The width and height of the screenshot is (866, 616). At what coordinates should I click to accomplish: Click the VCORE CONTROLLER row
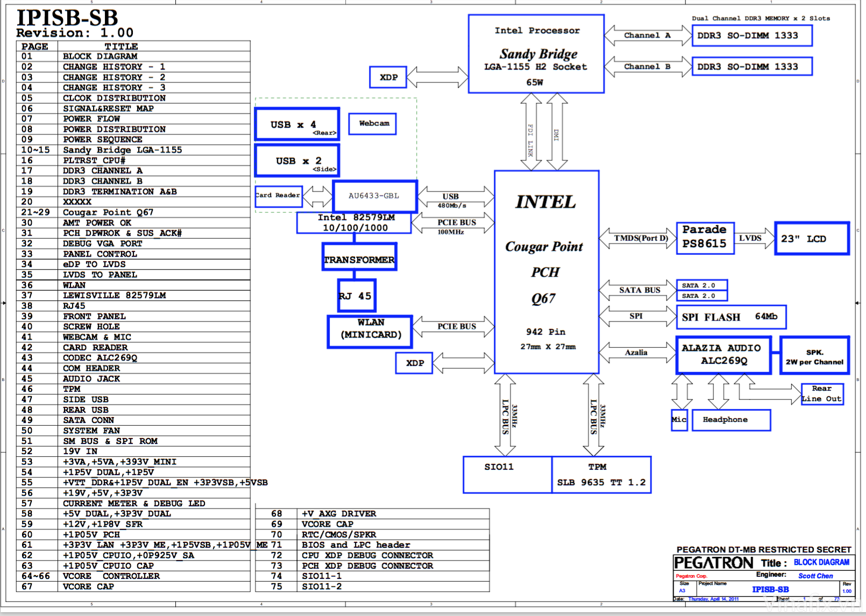click(x=133, y=576)
